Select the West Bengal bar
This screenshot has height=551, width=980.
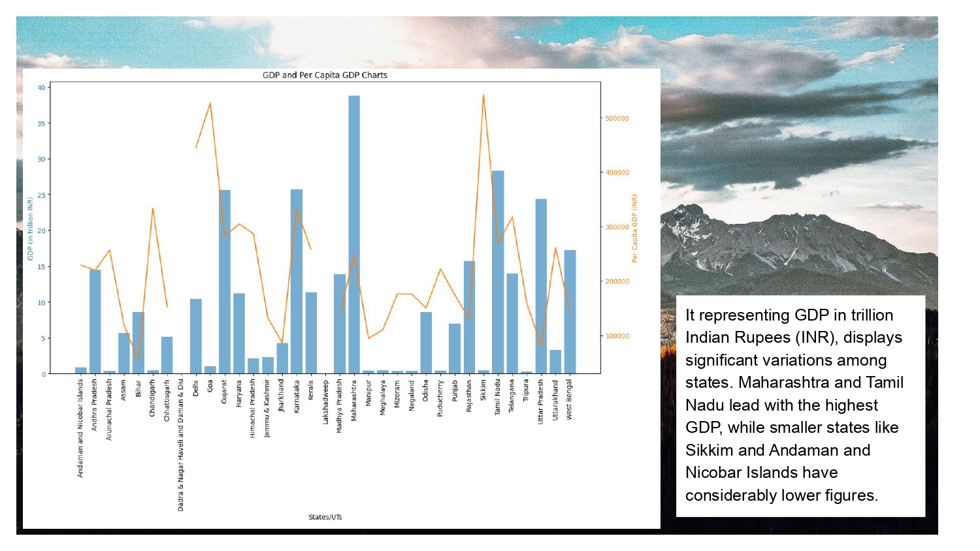click(570, 312)
